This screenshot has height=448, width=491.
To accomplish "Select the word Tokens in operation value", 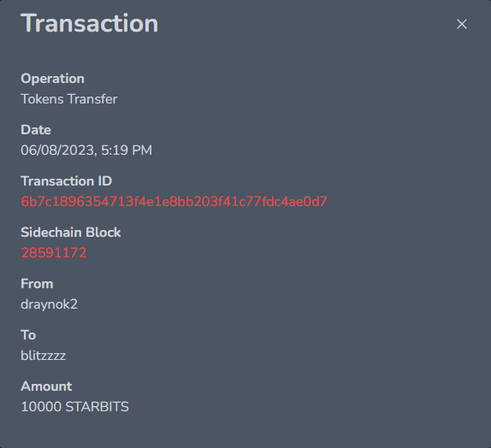I will pyautogui.click(x=43, y=99).
